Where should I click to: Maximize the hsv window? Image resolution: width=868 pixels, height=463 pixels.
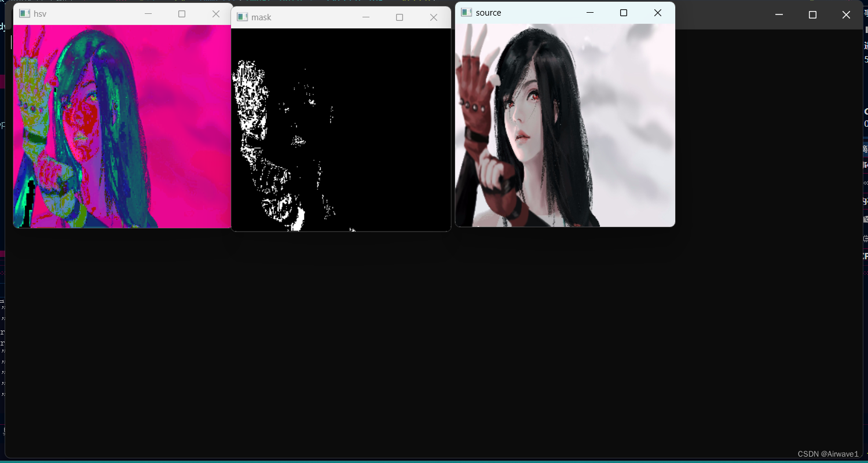coord(182,14)
